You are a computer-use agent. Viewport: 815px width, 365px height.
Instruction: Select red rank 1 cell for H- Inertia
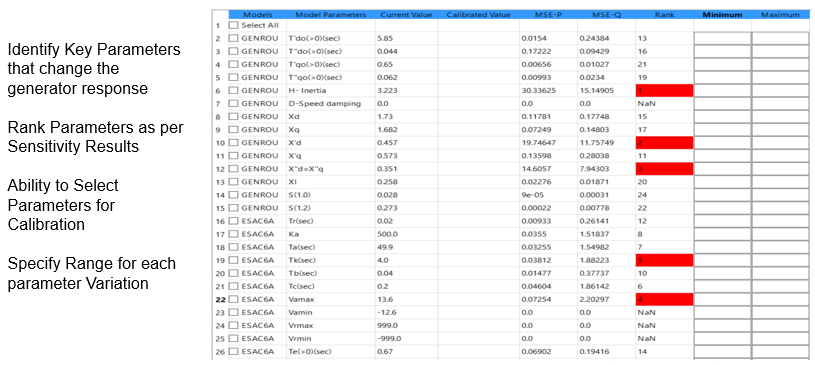(x=664, y=90)
